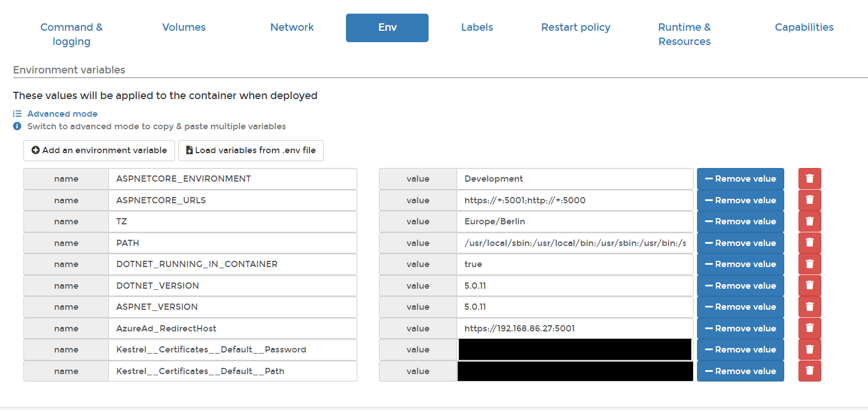
Task: Click the list icon beside Advanced mode
Action: [x=16, y=113]
